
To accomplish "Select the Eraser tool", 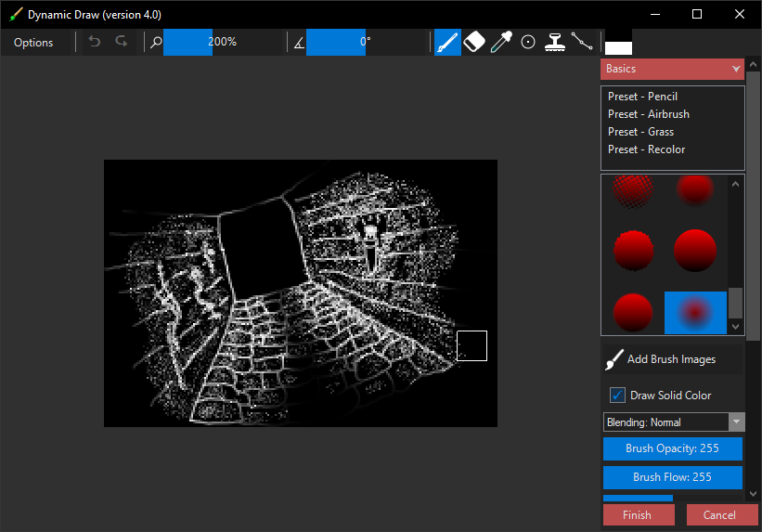I will (x=474, y=43).
